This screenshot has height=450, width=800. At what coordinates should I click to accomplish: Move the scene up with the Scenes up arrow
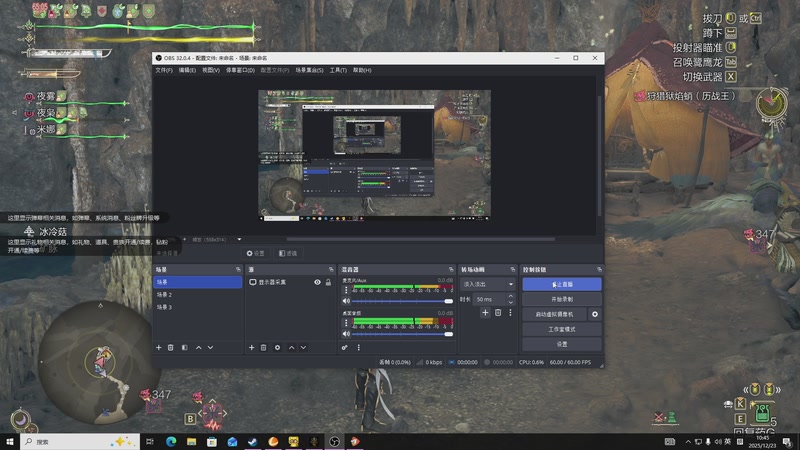[x=198, y=347]
